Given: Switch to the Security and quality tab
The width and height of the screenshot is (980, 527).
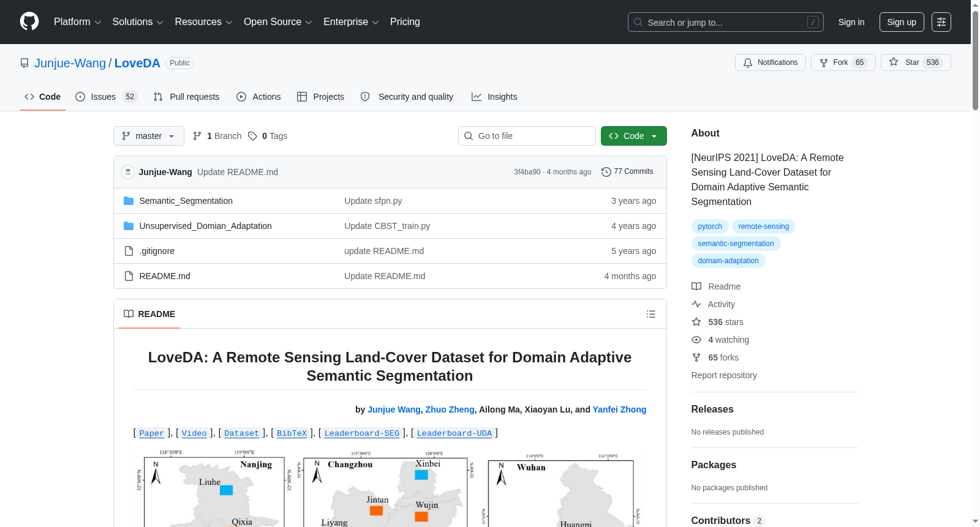Looking at the screenshot, I should pyautogui.click(x=407, y=97).
